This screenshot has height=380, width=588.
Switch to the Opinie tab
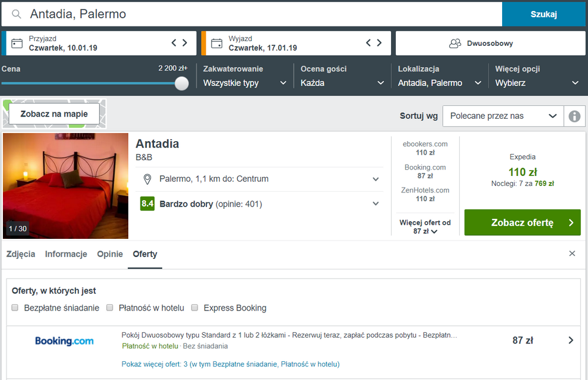pos(110,254)
